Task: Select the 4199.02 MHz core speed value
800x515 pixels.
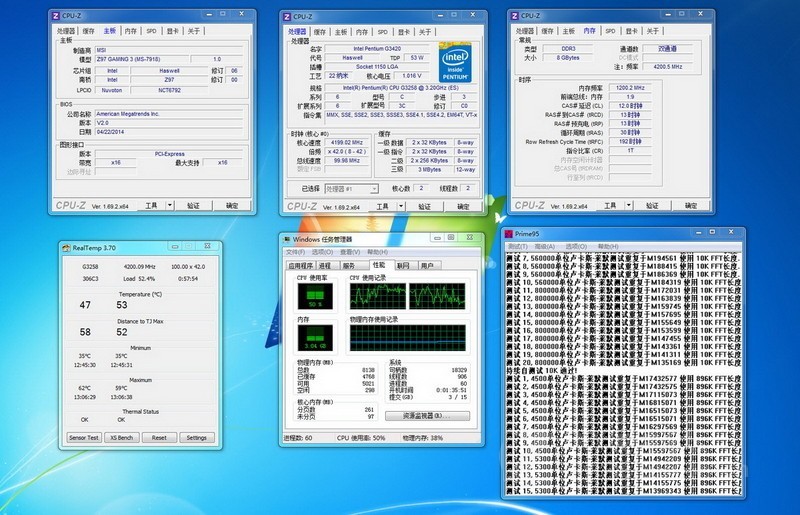Action: pos(347,143)
